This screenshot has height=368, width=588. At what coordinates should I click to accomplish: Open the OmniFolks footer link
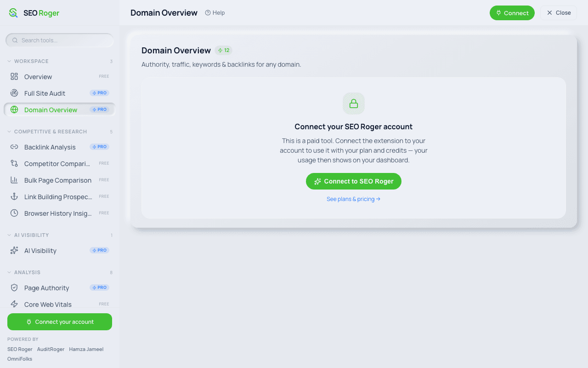click(20, 359)
